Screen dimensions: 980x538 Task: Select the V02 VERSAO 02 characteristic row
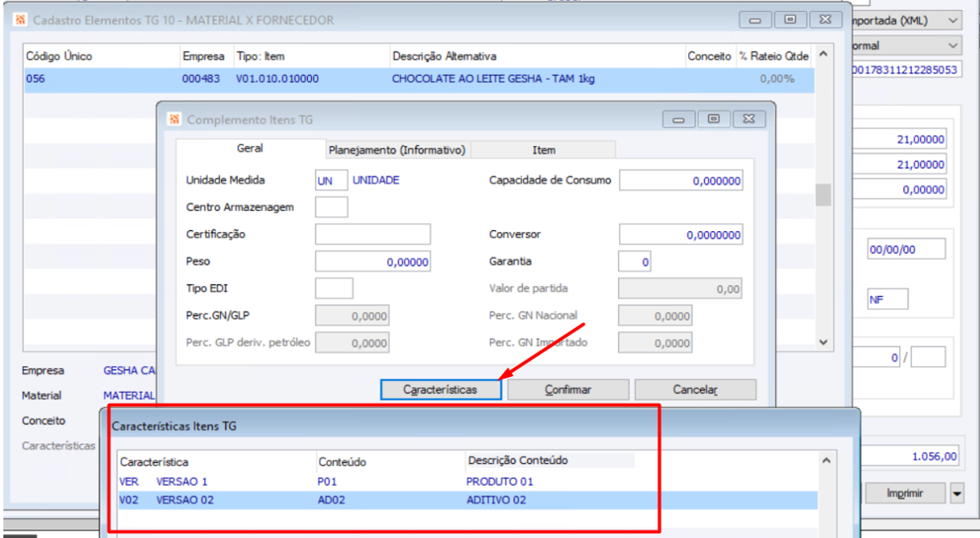click(467, 500)
